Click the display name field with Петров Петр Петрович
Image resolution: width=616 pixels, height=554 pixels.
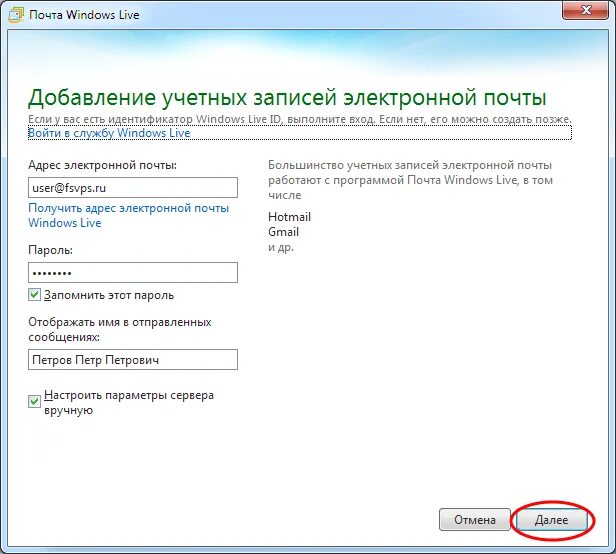point(133,360)
